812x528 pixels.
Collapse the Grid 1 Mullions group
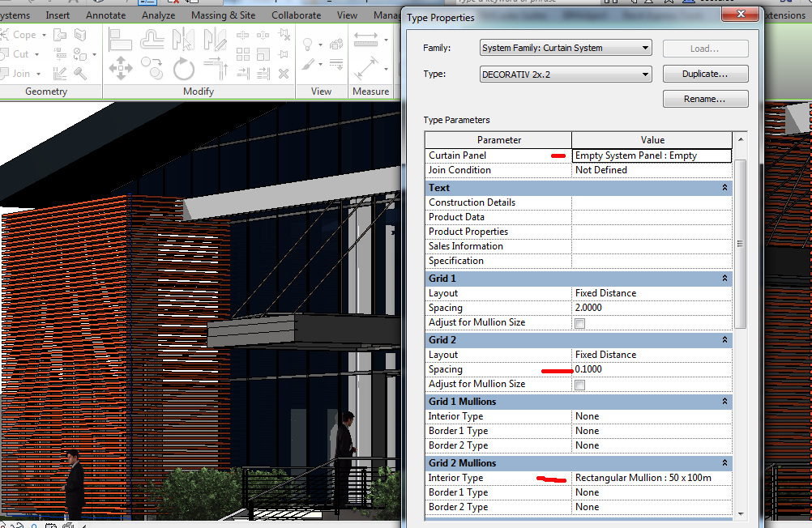724,402
